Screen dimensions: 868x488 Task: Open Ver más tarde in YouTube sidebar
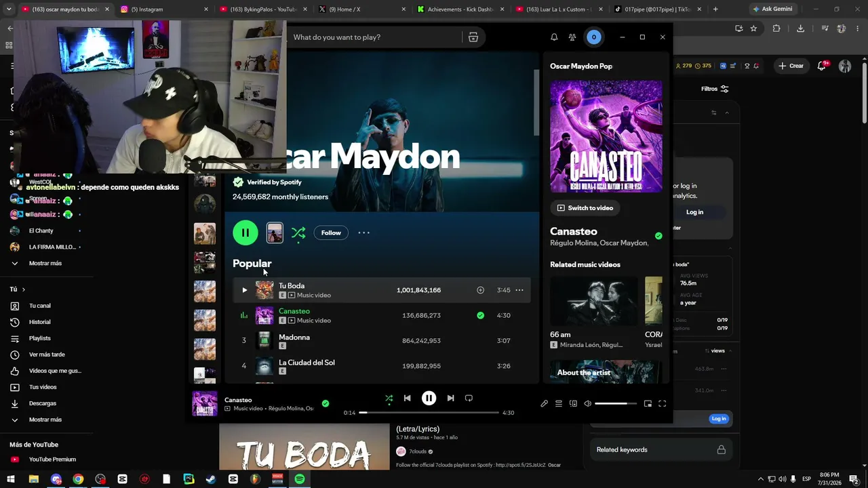pyautogui.click(x=46, y=354)
